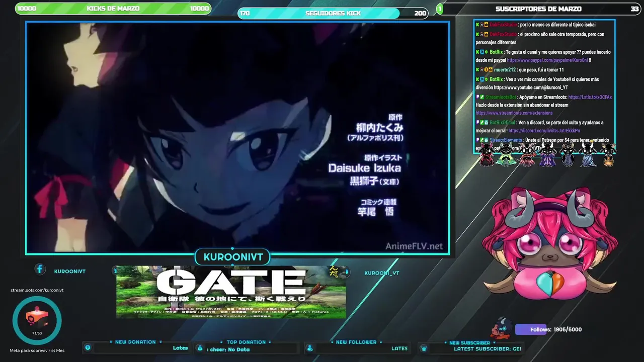Click the GATE anime banner image
The height and width of the screenshot is (362, 644).
[x=231, y=292]
